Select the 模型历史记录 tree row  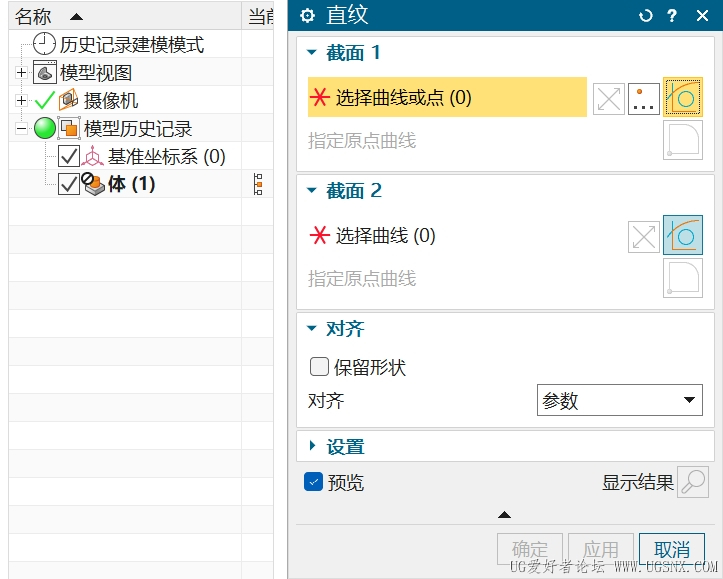pos(141,128)
